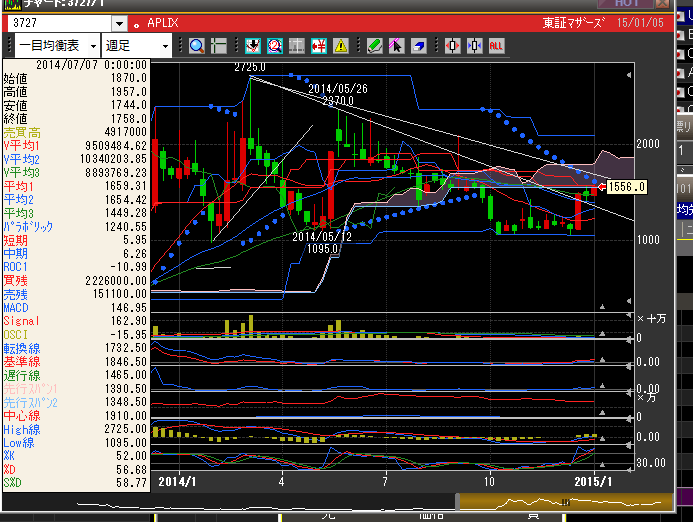Open the 一目均衡表 chart type dropdown

coord(93,45)
